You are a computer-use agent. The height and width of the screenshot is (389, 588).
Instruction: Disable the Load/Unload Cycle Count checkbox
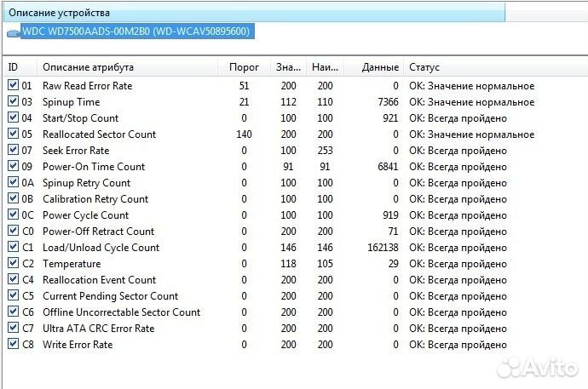point(13,248)
